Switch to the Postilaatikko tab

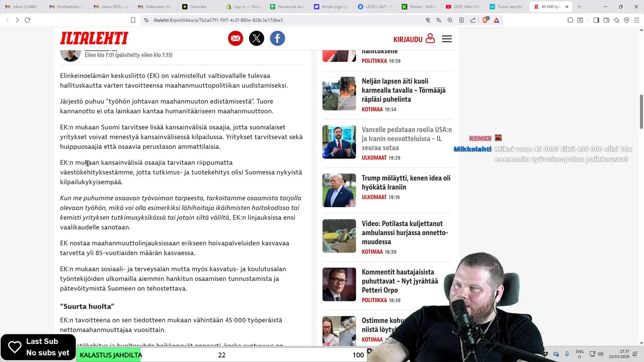(66, 7)
